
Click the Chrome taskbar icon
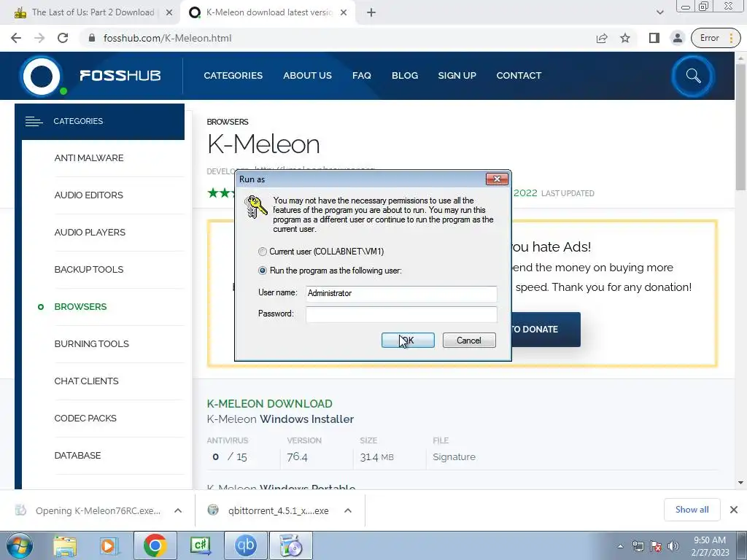pos(155,545)
